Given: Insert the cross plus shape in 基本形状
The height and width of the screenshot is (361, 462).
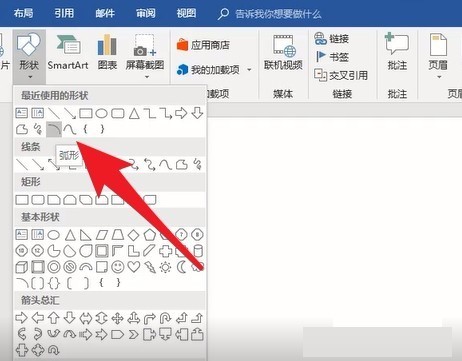Looking at the screenshot, I should pyautogui.click(x=165, y=251).
